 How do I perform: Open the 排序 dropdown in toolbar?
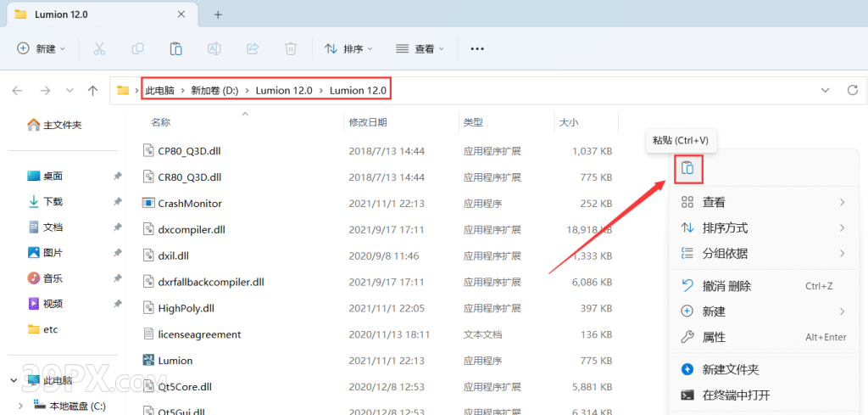coord(348,48)
